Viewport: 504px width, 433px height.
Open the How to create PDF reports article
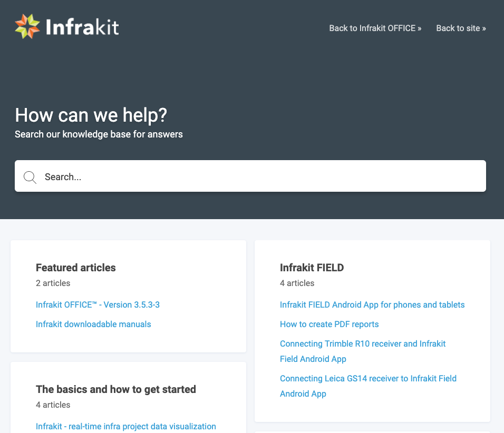coord(329,324)
